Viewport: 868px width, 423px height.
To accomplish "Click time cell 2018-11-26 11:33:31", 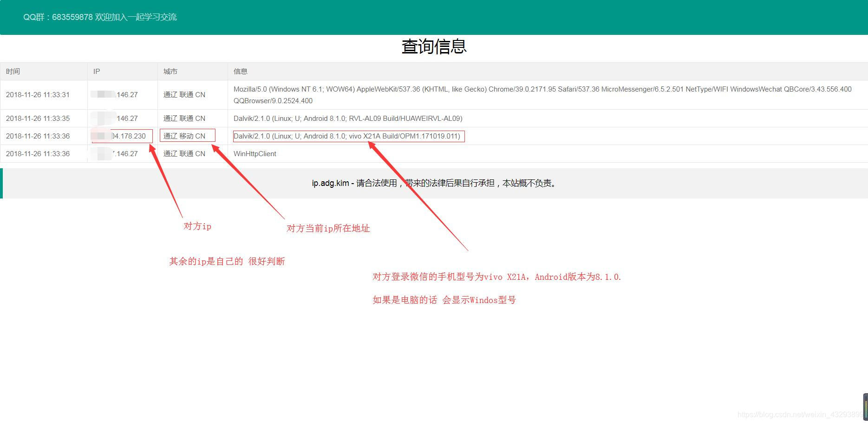I will [x=38, y=95].
